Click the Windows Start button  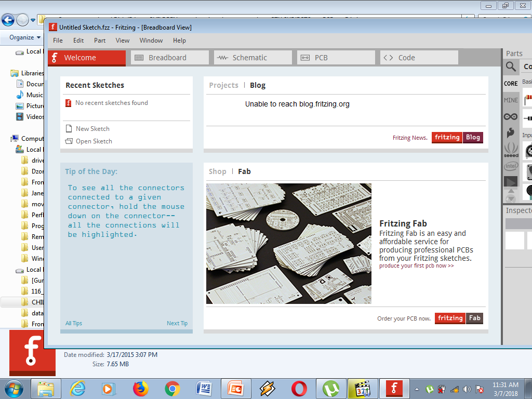click(14, 389)
